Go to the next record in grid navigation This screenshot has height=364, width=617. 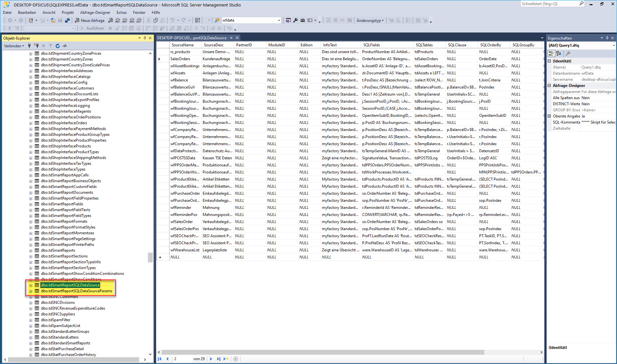point(211,359)
